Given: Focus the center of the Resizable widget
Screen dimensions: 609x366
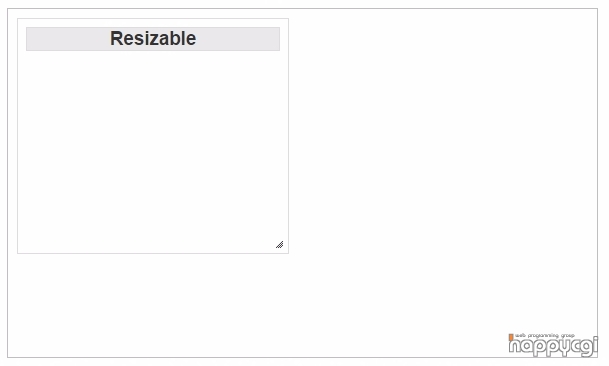Looking at the screenshot, I should [x=153, y=136].
